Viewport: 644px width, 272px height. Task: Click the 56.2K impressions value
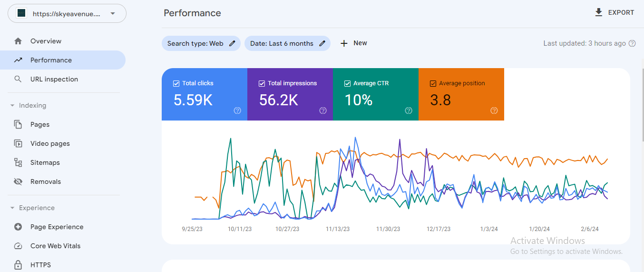(279, 100)
